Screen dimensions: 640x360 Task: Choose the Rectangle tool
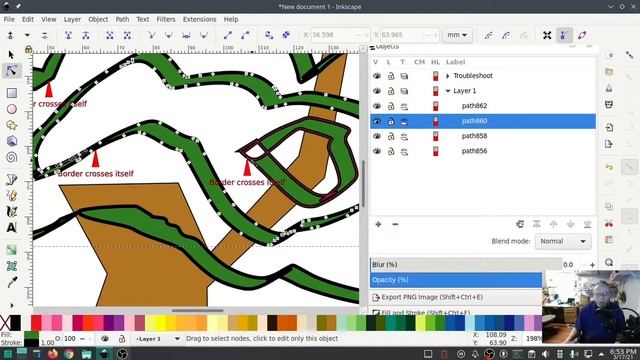[11, 93]
